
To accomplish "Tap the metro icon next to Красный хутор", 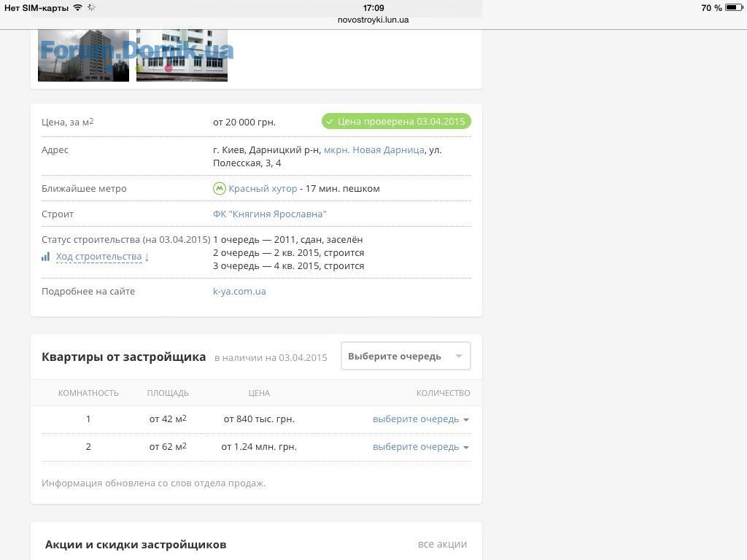I will (x=219, y=189).
